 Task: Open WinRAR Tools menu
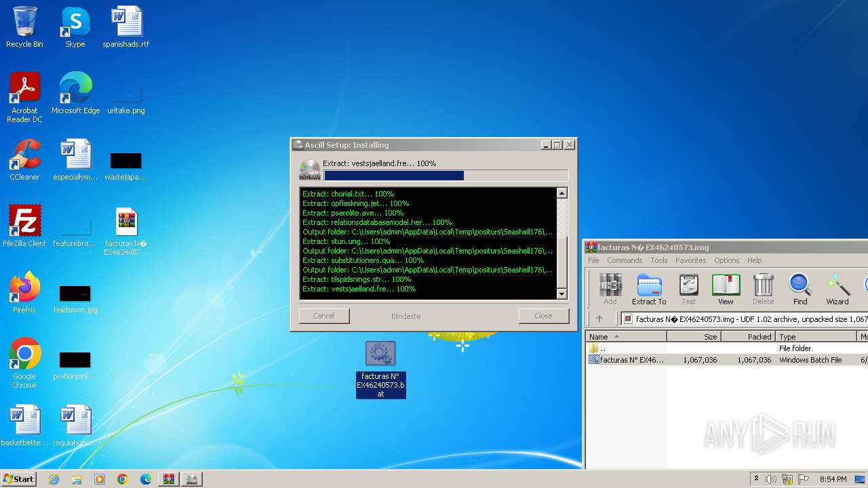(x=659, y=260)
